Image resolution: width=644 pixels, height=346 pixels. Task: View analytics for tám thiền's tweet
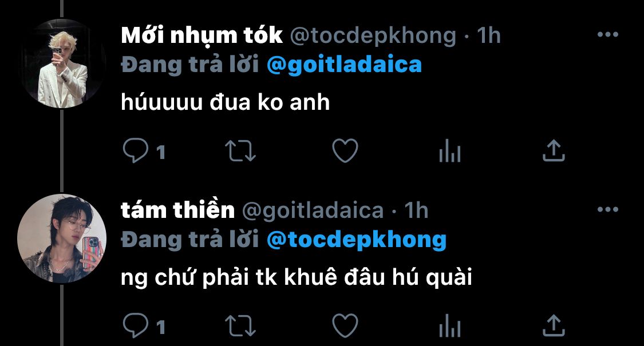(450, 325)
